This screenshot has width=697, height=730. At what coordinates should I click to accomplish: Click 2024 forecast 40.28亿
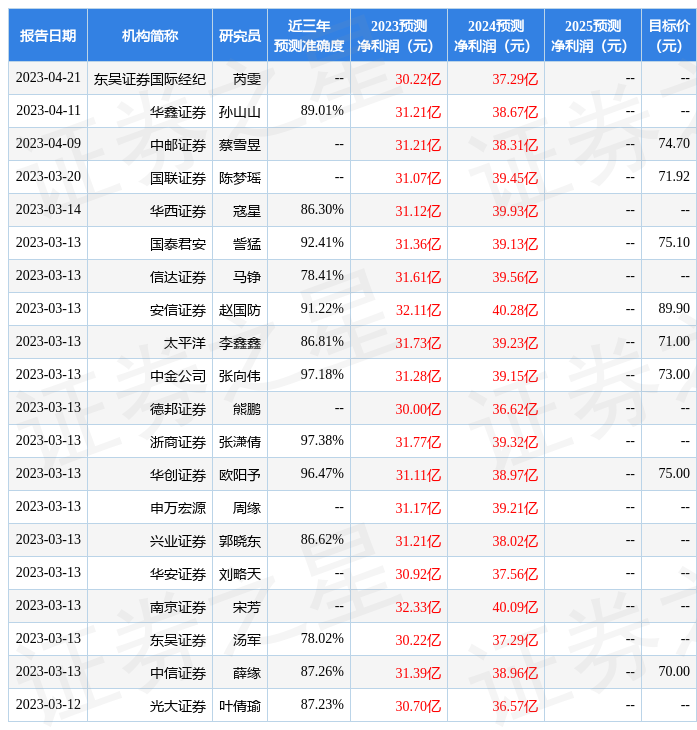tap(515, 310)
